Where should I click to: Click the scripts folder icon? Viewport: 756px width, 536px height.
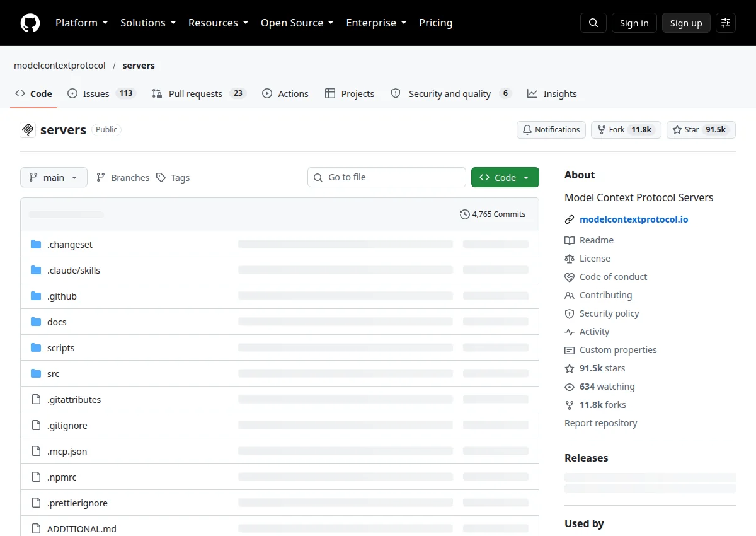[x=36, y=348]
